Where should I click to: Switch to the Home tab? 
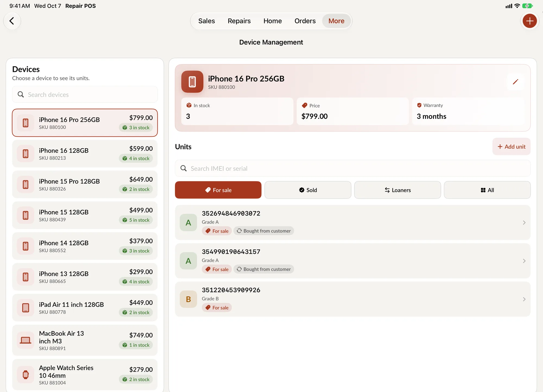click(x=272, y=21)
